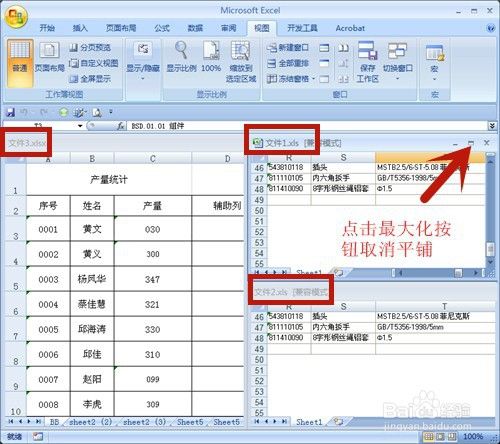Viewport: 500px width, 444px height.
Task: Open the 开始 ribbon tab
Action: 47,28
